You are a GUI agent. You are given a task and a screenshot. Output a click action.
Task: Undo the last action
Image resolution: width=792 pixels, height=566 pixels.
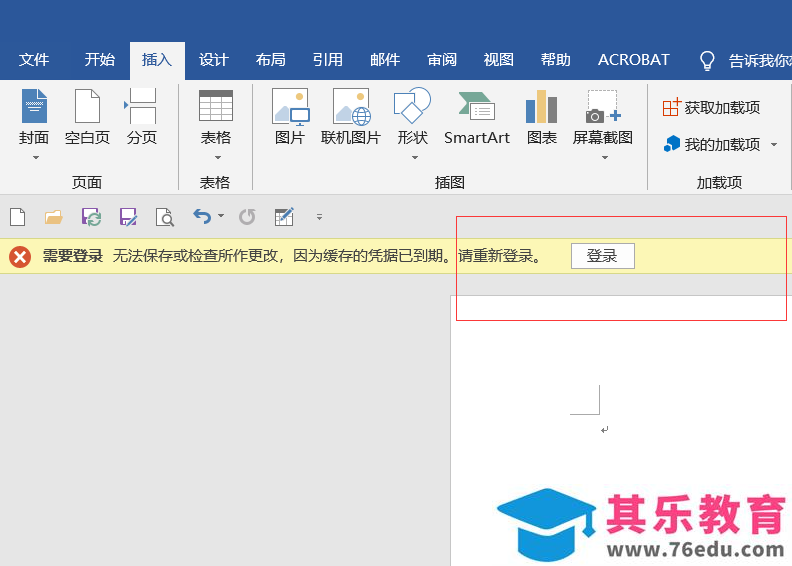(x=202, y=217)
